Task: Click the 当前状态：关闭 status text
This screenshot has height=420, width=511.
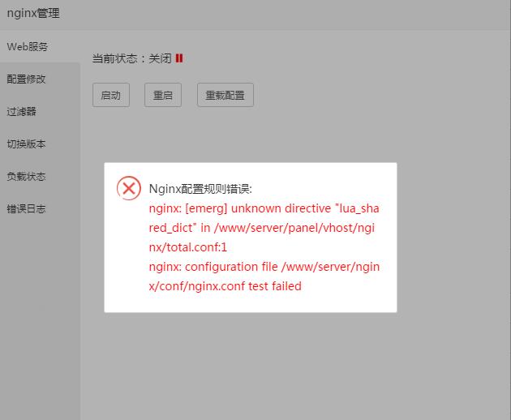Action: (x=131, y=58)
